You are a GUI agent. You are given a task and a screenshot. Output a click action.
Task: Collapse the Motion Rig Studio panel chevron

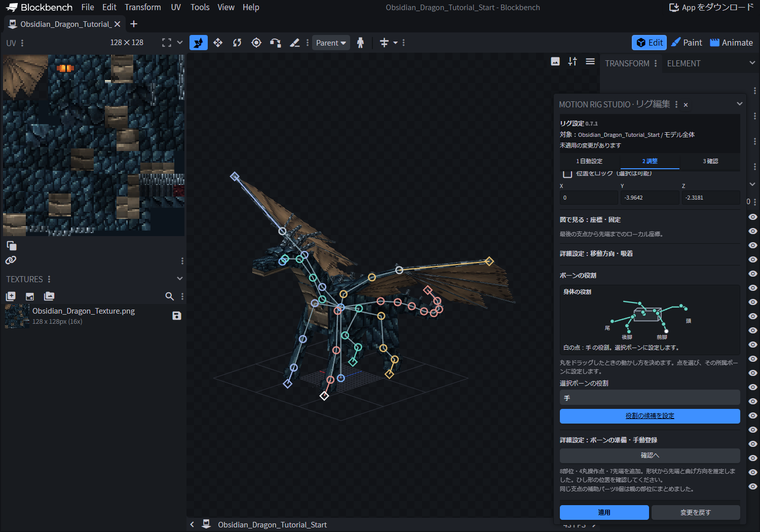point(740,104)
